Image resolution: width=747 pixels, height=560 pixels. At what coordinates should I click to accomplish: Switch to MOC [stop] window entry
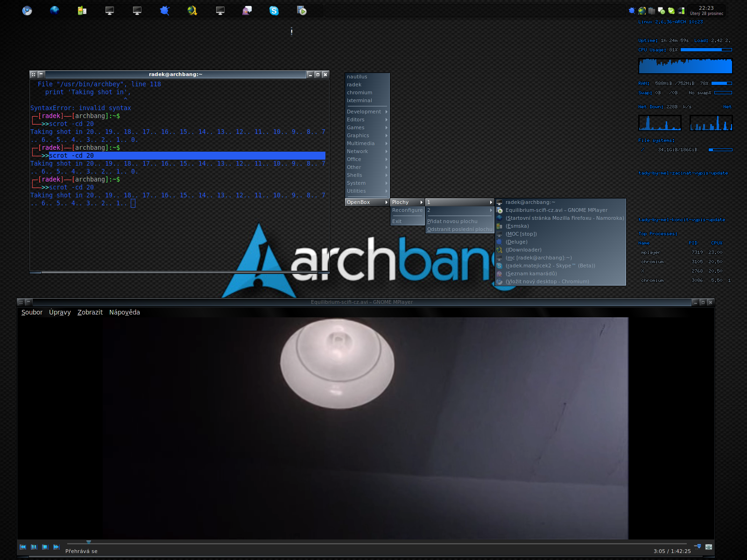click(560, 234)
